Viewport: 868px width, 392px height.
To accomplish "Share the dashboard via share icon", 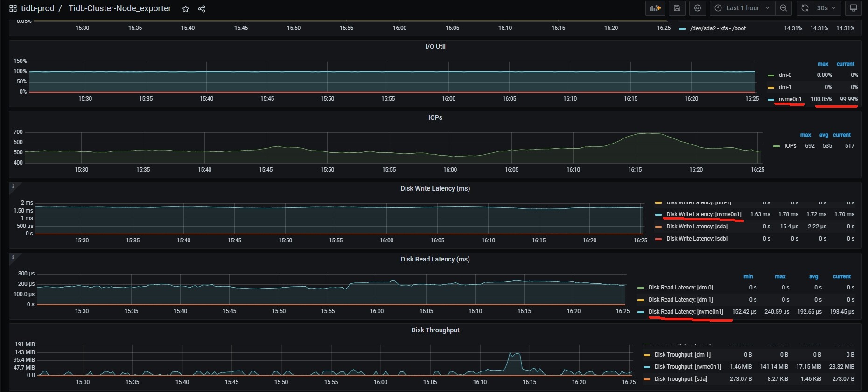I will point(202,9).
